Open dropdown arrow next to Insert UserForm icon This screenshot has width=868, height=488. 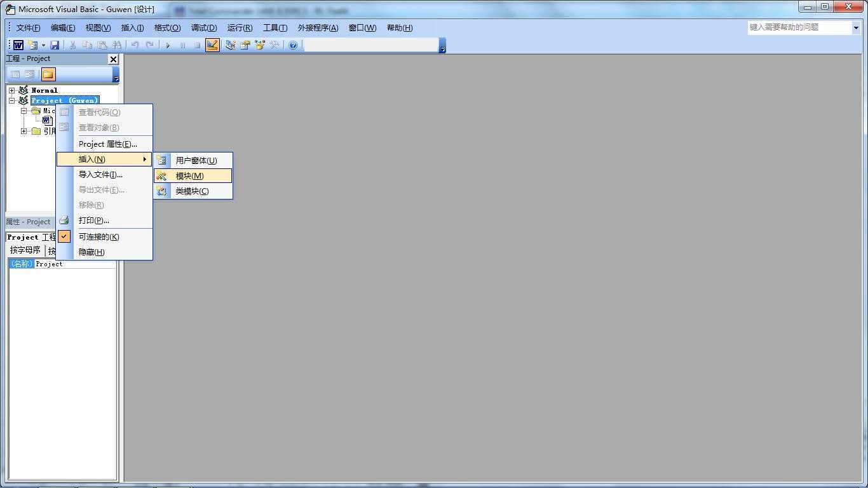(43, 45)
